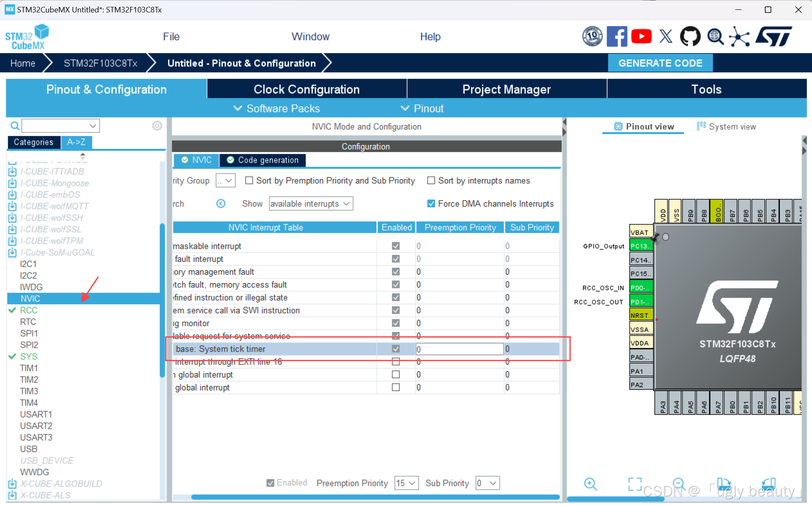Switch to A->Z sorting tab
The width and height of the screenshot is (812, 505).
point(76,142)
